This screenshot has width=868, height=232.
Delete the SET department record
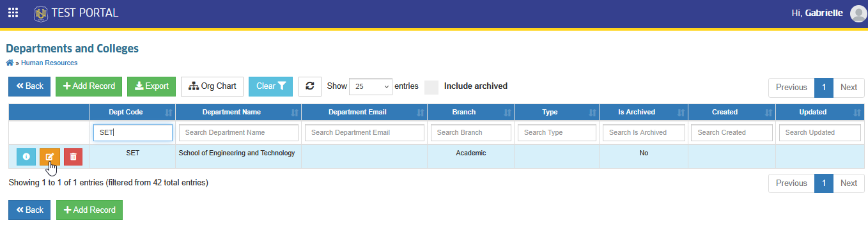74,157
